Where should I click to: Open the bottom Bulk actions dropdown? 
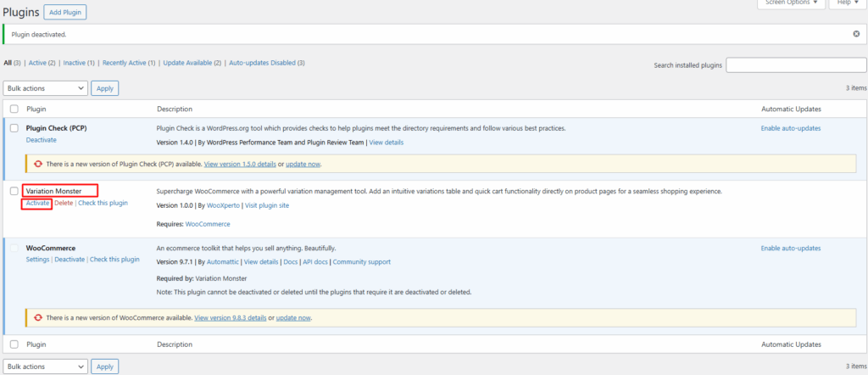tap(46, 367)
